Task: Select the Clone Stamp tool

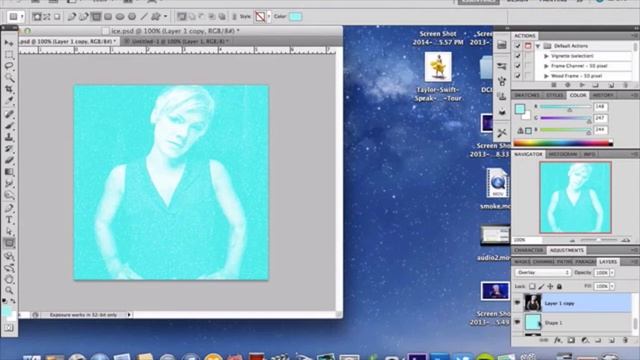Action: click(x=9, y=137)
